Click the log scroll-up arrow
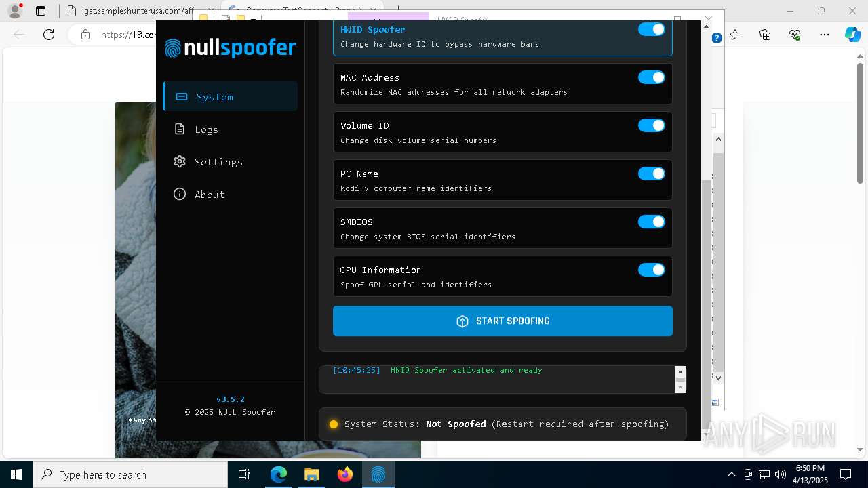 point(680,372)
